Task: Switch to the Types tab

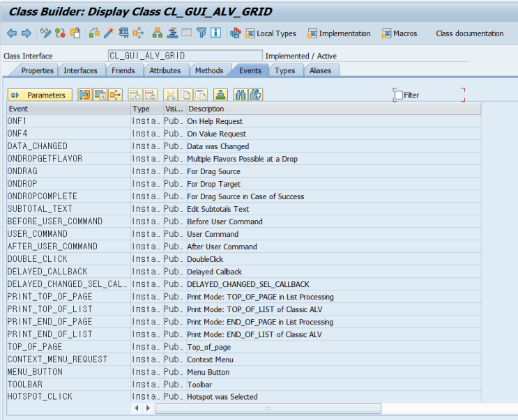Action: click(x=284, y=70)
